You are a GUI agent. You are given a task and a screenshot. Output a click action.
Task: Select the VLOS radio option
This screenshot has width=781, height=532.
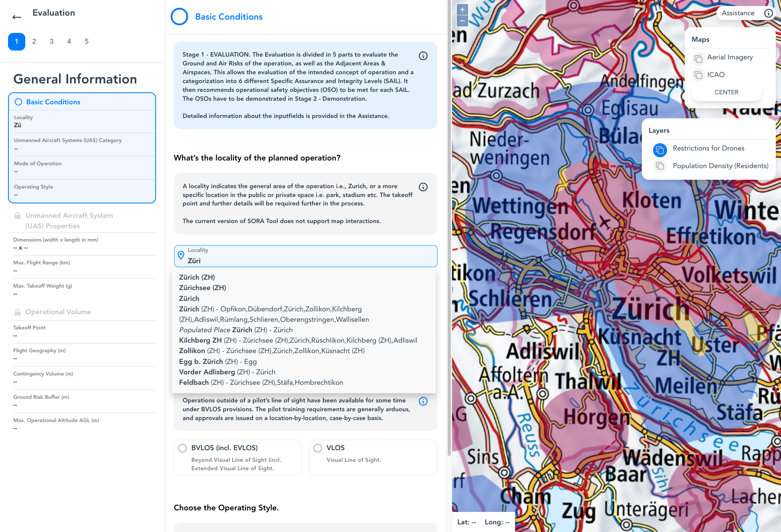318,448
